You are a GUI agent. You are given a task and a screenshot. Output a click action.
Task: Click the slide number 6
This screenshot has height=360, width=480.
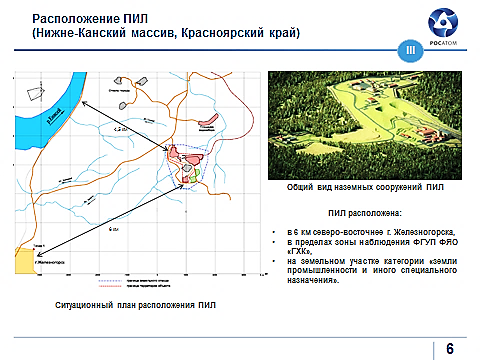click(x=450, y=349)
